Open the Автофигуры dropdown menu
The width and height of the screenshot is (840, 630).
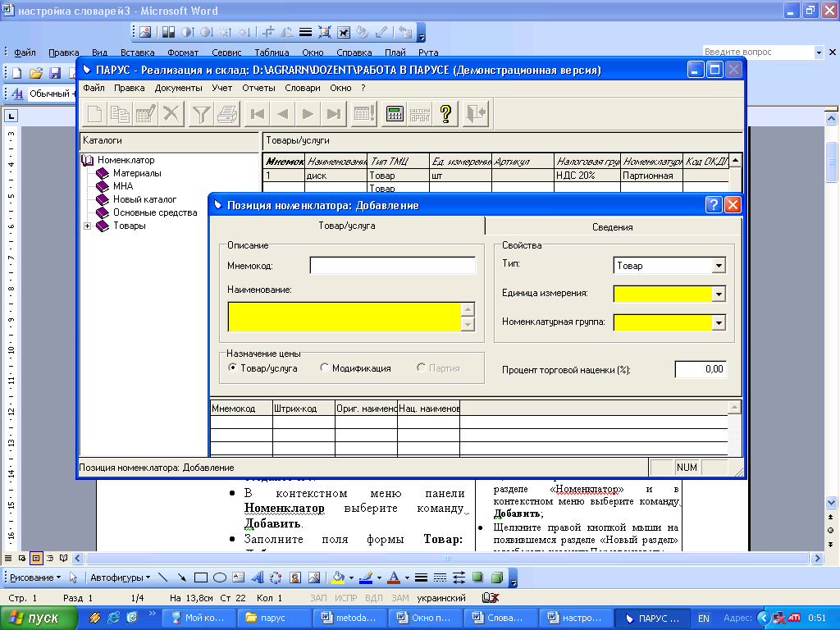click(120, 577)
